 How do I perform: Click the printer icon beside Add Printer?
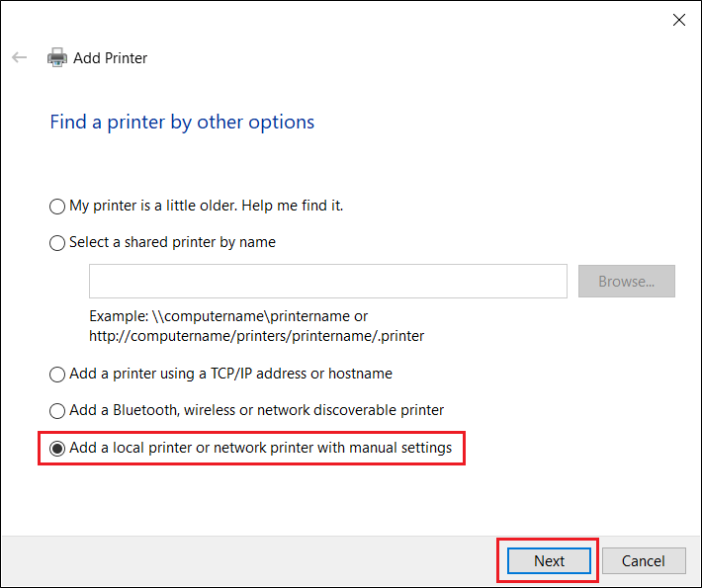point(57,57)
